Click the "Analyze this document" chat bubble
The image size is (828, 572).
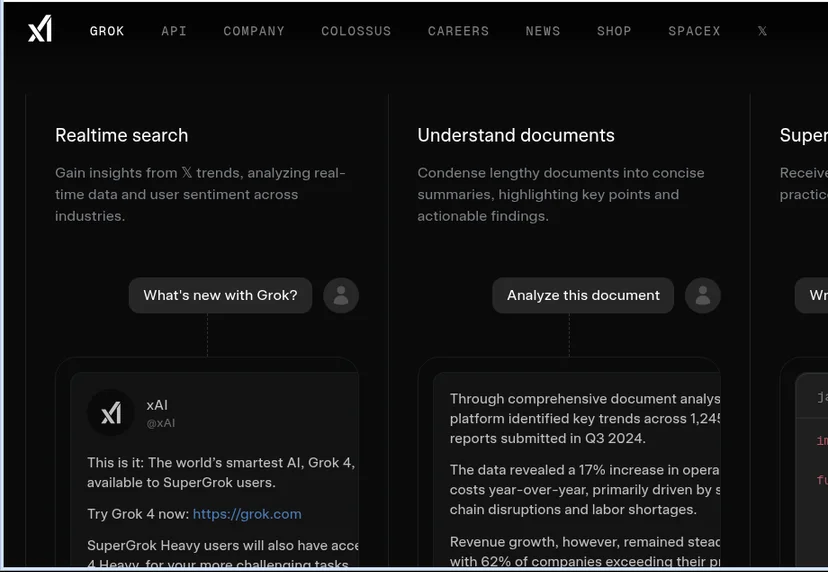pyautogui.click(x=583, y=295)
